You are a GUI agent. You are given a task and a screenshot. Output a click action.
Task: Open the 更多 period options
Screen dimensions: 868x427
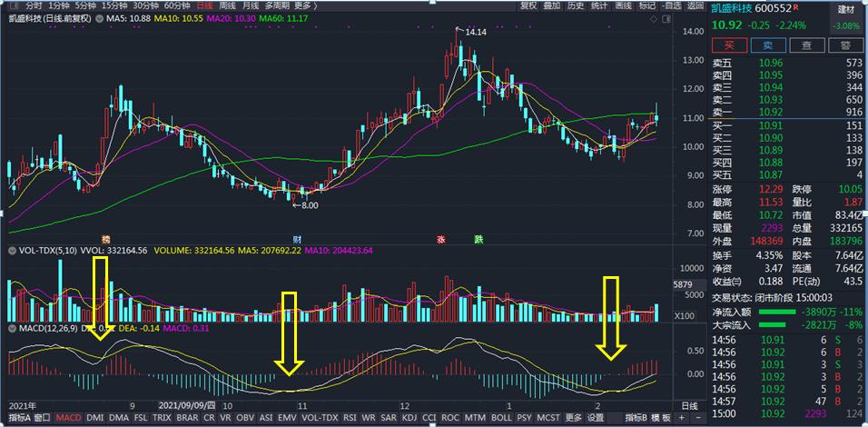coord(306,5)
